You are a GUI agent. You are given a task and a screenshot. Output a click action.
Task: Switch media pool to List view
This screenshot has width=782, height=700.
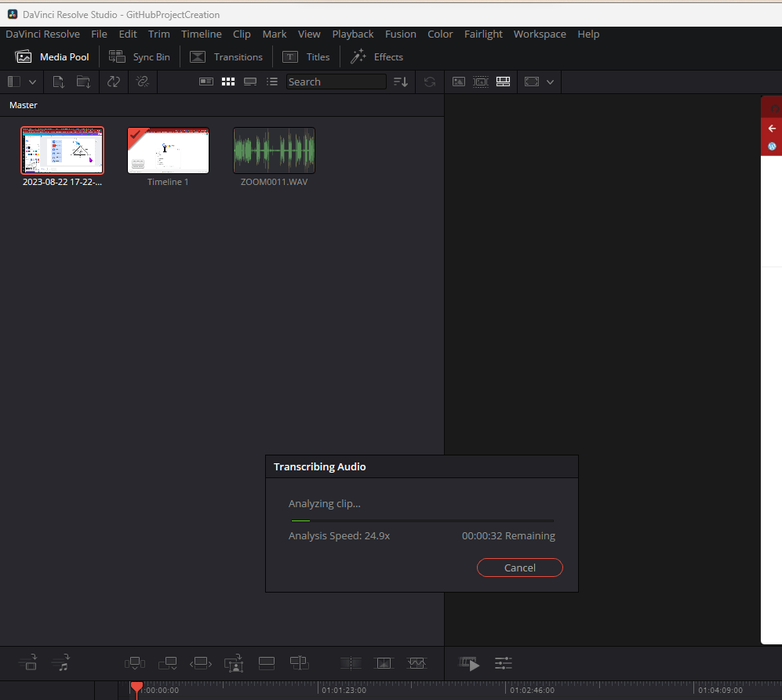point(272,82)
